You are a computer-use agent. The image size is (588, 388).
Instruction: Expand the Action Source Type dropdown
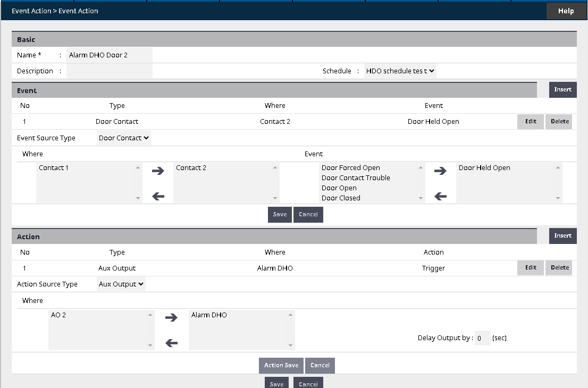pyautogui.click(x=121, y=284)
